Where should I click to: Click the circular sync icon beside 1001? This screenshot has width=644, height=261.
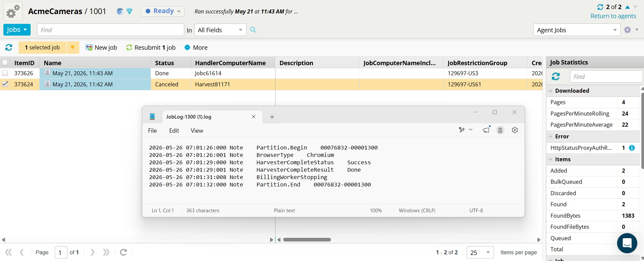click(120, 11)
